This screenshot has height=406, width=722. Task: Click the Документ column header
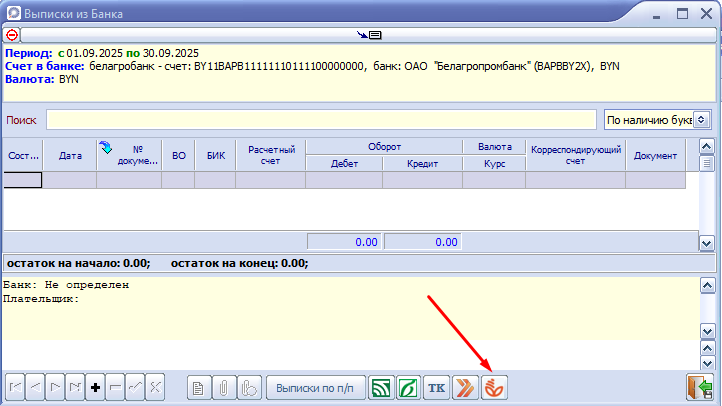tap(656, 155)
